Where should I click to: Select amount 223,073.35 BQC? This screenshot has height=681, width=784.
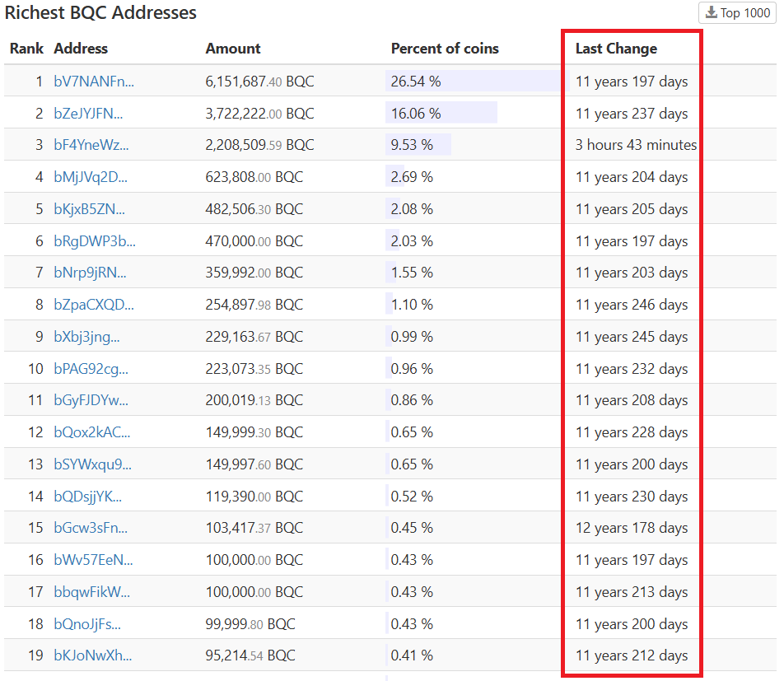(x=254, y=369)
